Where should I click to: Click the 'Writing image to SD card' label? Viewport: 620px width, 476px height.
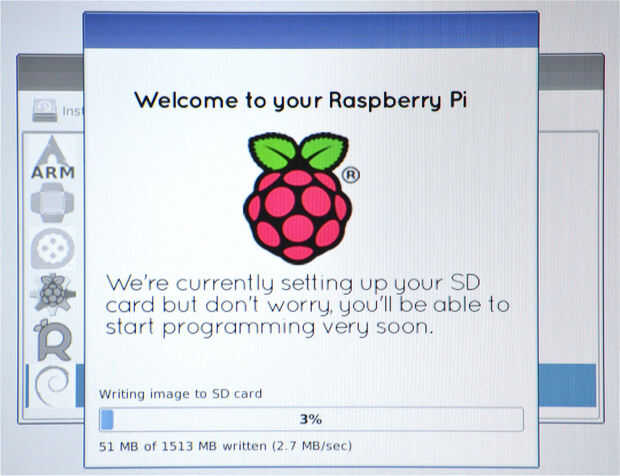180,394
